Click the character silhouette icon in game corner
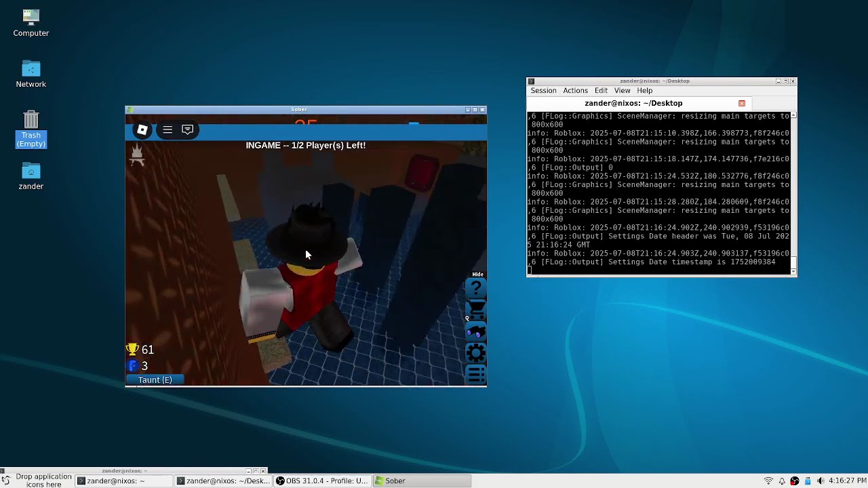Image resolution: width=868 pixels, height=488 pixels. pos(137,155)
